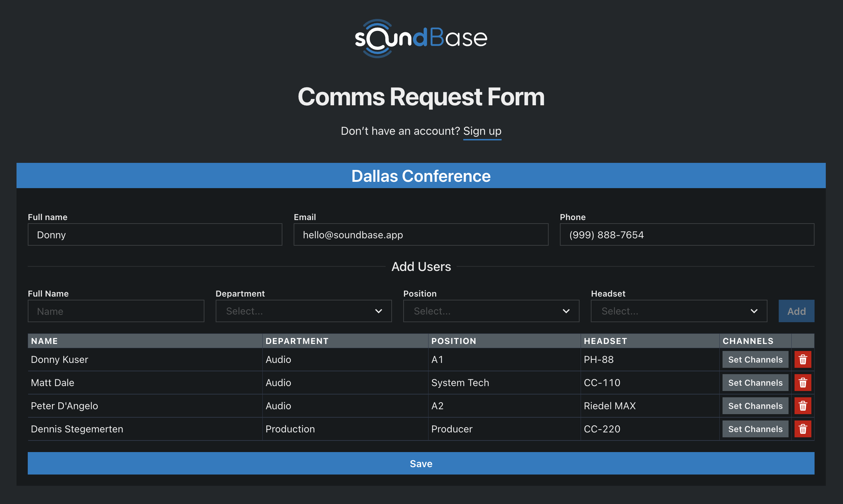Viewport: 843px width, 504px height.
Task: Click trash icon for Dennis Stegemerten
Action: (803, 429)
